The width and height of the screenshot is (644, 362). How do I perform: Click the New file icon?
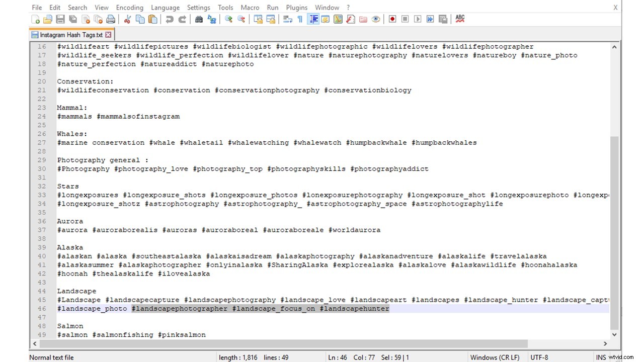(x=36, y=20)
